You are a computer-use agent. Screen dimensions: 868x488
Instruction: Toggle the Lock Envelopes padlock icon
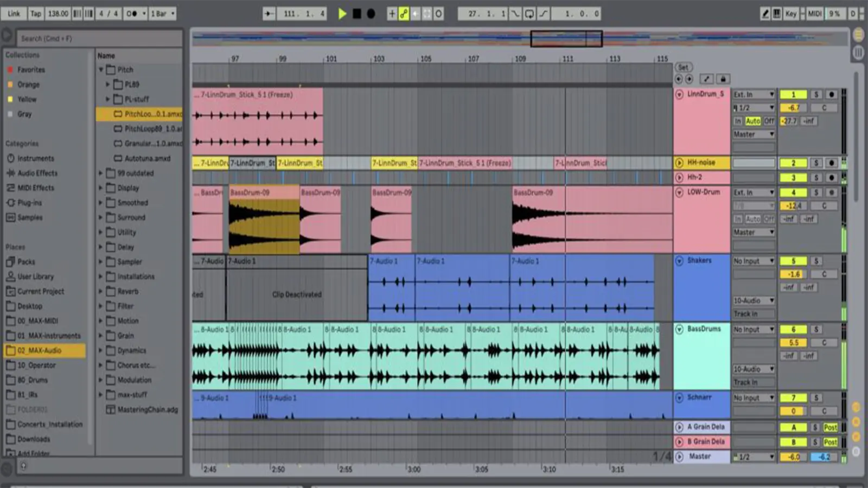click(723, 79)
